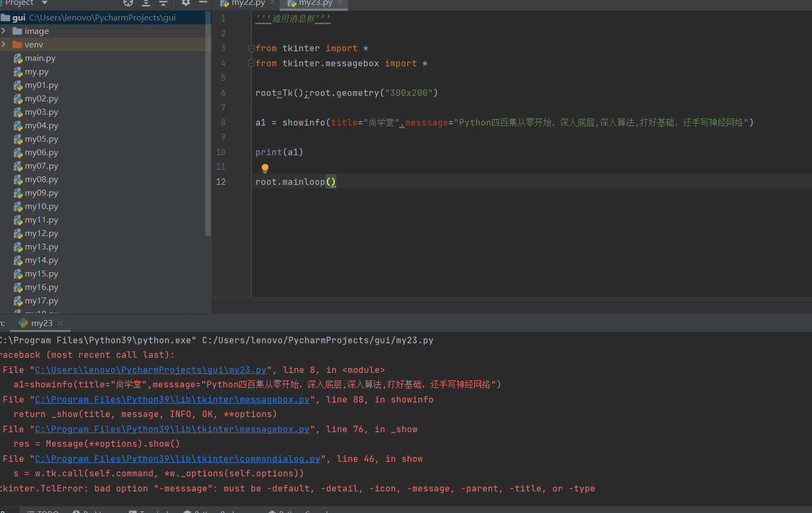Click the res = Message(**options).show() line
The height and width of the screenshot is (513, 812).
pyautogui.click(x=96, y=443)
